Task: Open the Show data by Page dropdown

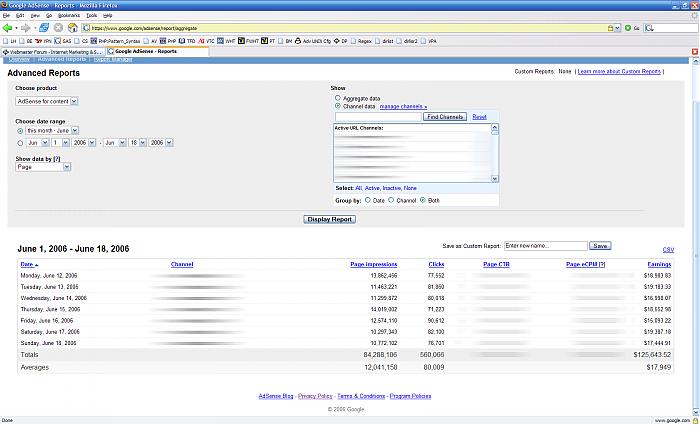Action: (43, 167)
